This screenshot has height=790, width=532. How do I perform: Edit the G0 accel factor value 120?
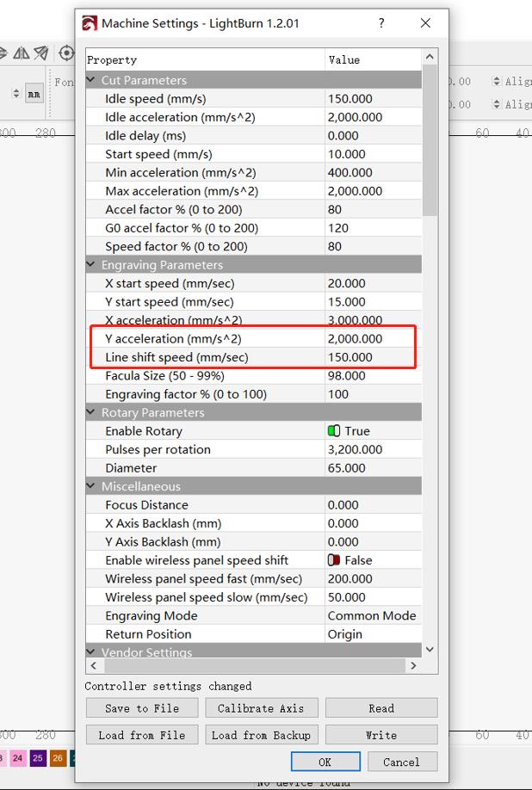[x=374, y=228]
